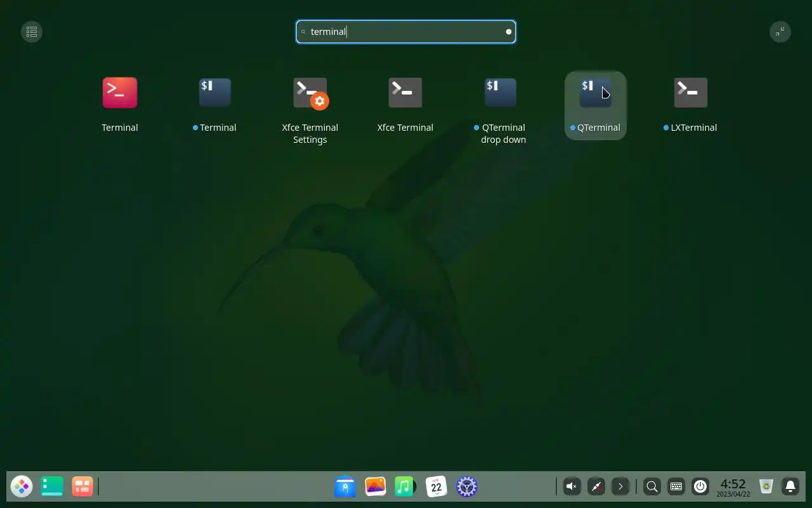Switch launcher to category list view

(x=32, y=32)
